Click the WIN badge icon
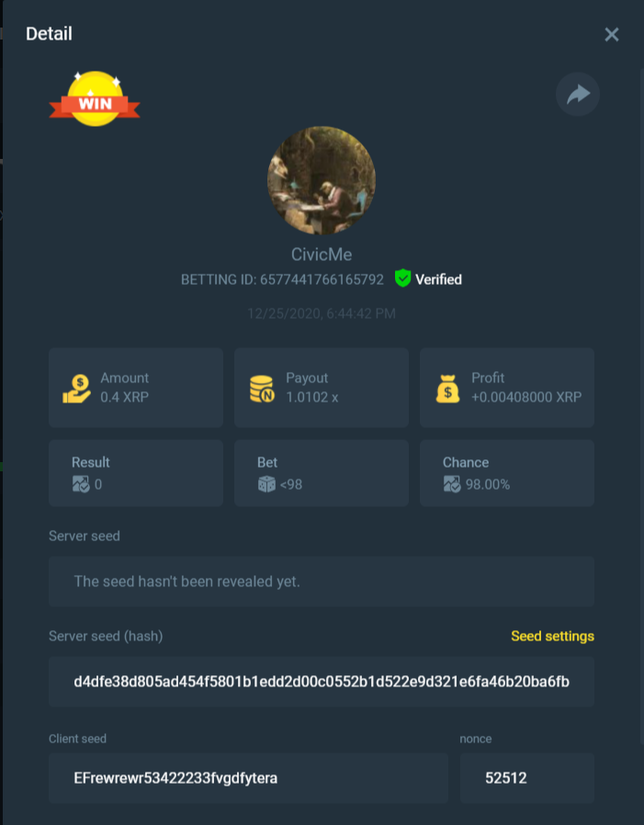The image size is (644, 825). tap(95, 98)
